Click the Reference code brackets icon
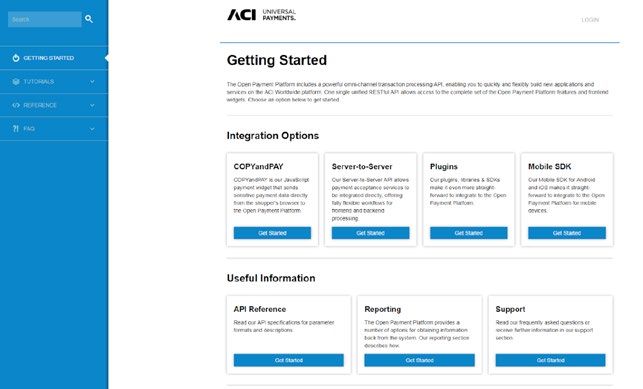Screen dimensions: 643x389 (16, 105)
